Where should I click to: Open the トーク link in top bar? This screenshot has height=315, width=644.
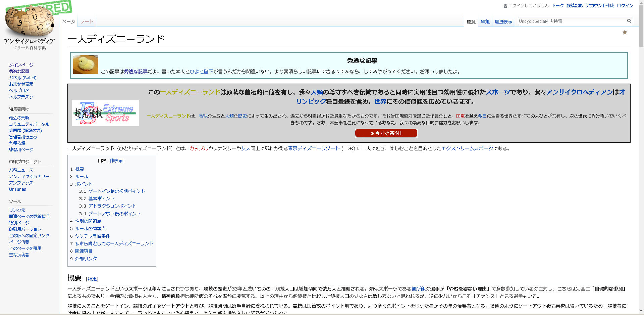point(558,6)
